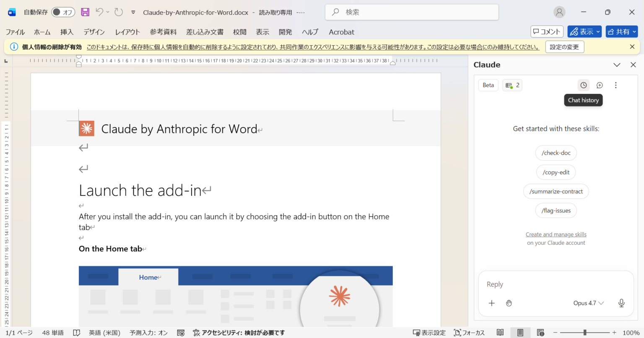This screenshot has width=644, height=338.
Task: Toggle 予測入力: オン text predictions
Action: pyautogui.click(x=149, y=333)
